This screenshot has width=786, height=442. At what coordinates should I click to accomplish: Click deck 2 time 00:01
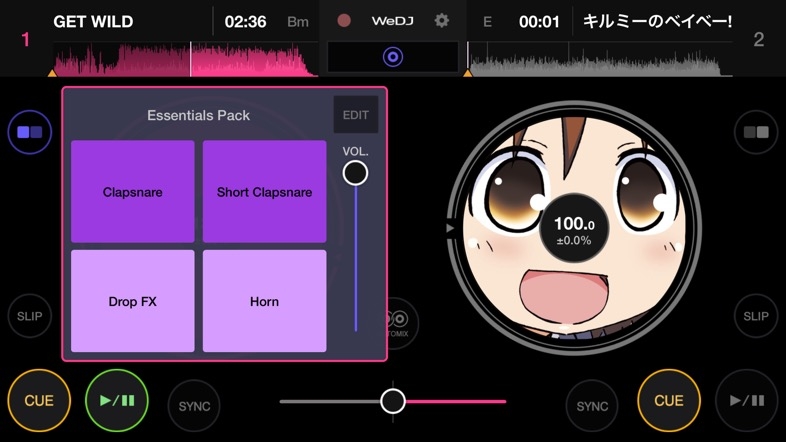point(539,22)
